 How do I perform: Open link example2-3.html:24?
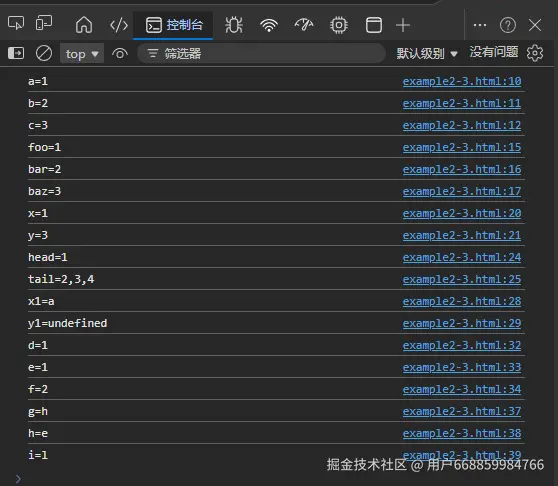462,257
